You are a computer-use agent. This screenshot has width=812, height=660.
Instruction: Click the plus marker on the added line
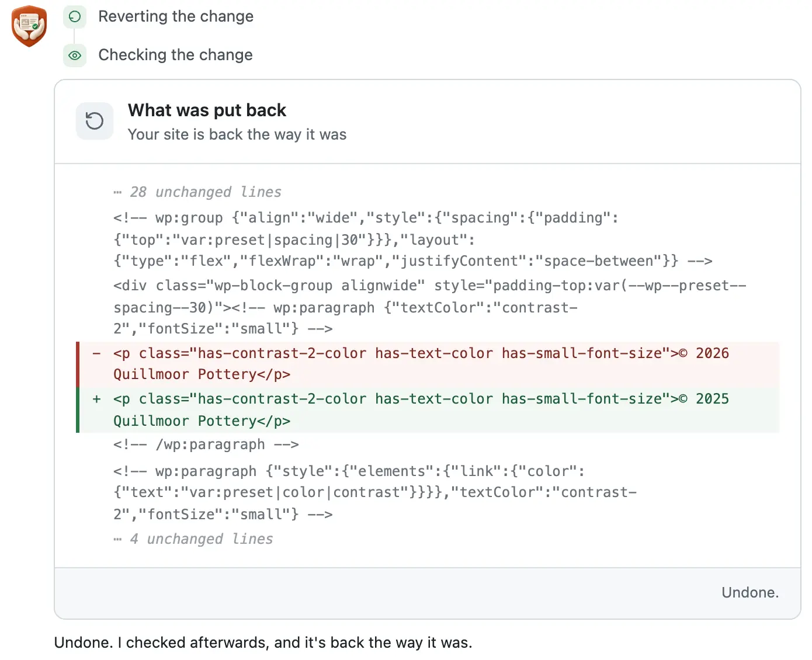97,399
